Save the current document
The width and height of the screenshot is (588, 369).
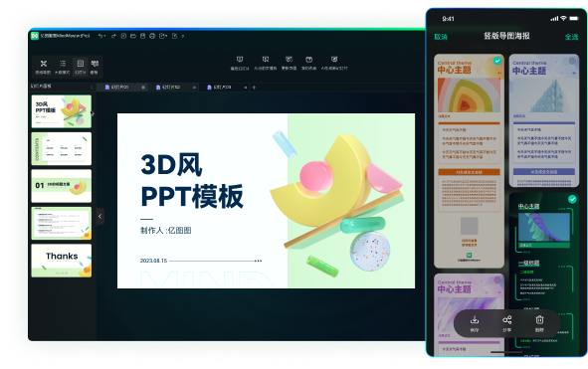(142, 36)
